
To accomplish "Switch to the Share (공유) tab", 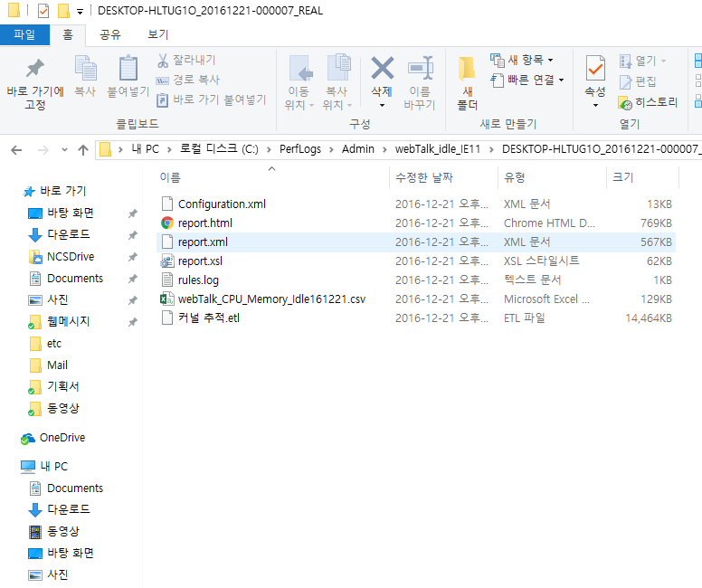I will 110,34.
